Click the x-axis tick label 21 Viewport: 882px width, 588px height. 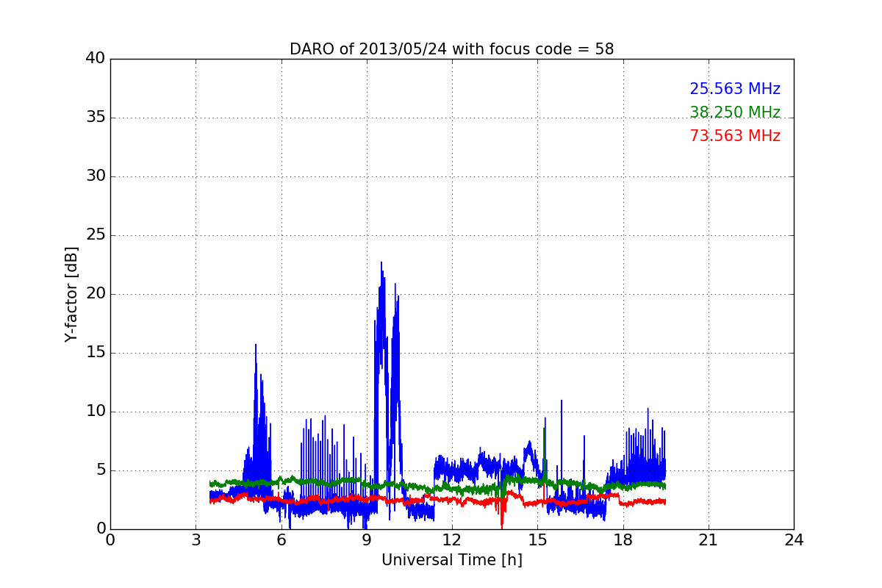(x=709, y=540)
